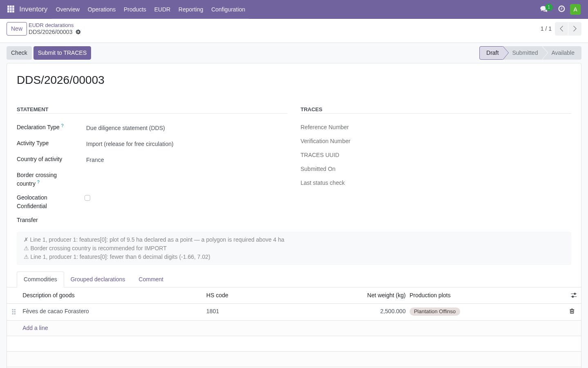Open the Activity Type dropdown
588x368 pixels.
(x=186, y=144)
